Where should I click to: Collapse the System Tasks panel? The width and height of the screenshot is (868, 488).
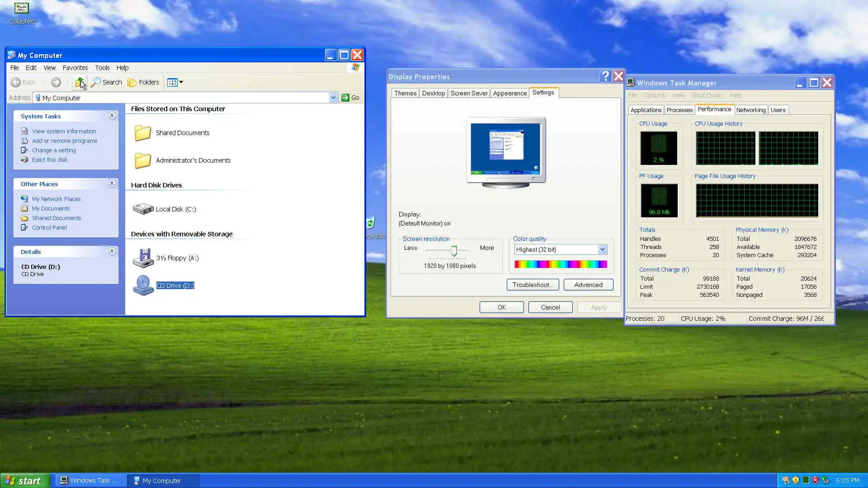coord(112,116)
